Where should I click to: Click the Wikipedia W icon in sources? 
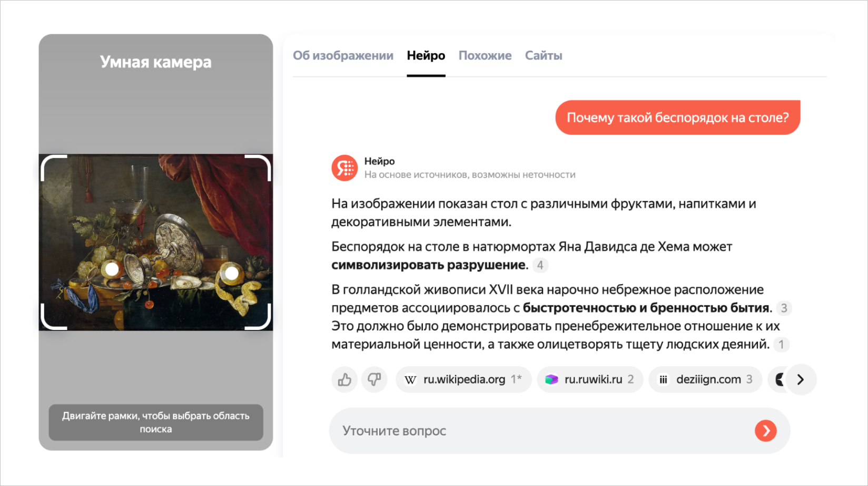(410, 380)
